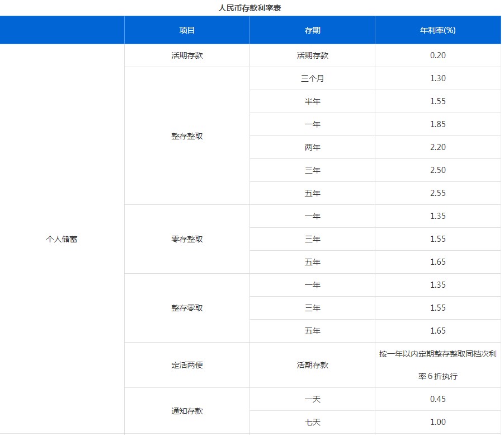Click 活期存款 in the 项目 column, first row
The image size is (504, 435).
(x=187, y=55)
